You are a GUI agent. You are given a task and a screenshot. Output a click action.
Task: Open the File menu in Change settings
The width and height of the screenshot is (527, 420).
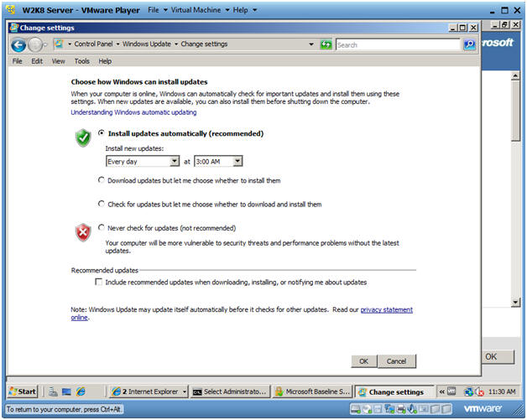(17, 61)
